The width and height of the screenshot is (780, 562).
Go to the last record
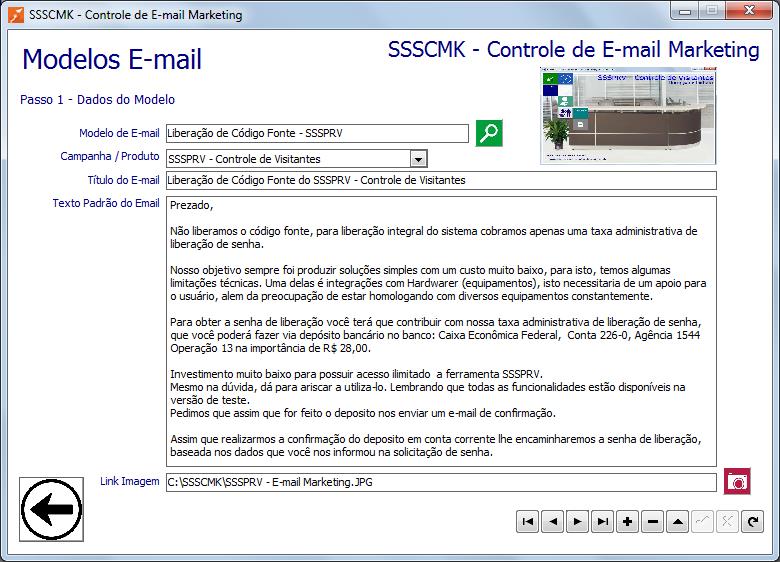pos(602,522)
